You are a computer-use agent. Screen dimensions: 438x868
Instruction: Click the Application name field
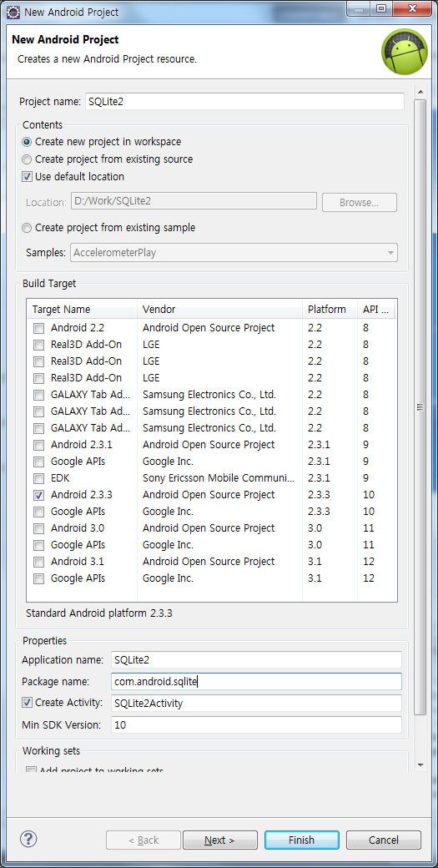click(x=256, y=660)
